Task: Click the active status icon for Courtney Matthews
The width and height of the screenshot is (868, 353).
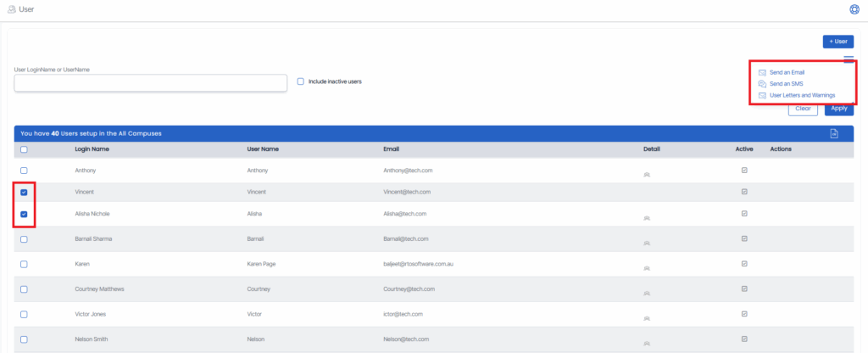Action: tap(744, 289)
